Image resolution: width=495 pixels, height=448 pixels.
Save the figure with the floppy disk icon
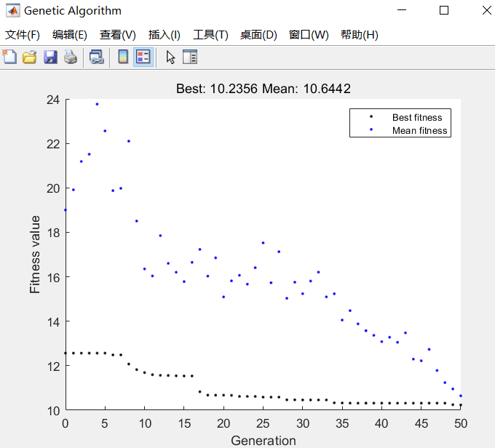point(50,57)
